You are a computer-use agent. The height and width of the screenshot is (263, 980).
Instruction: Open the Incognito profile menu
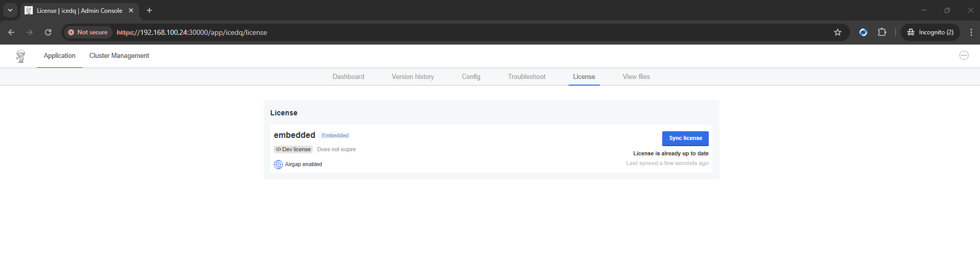(930, 32)
